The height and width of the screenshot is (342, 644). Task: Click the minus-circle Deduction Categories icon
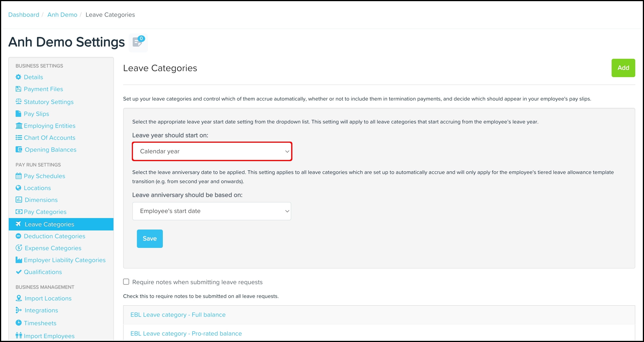coord(19,236)
